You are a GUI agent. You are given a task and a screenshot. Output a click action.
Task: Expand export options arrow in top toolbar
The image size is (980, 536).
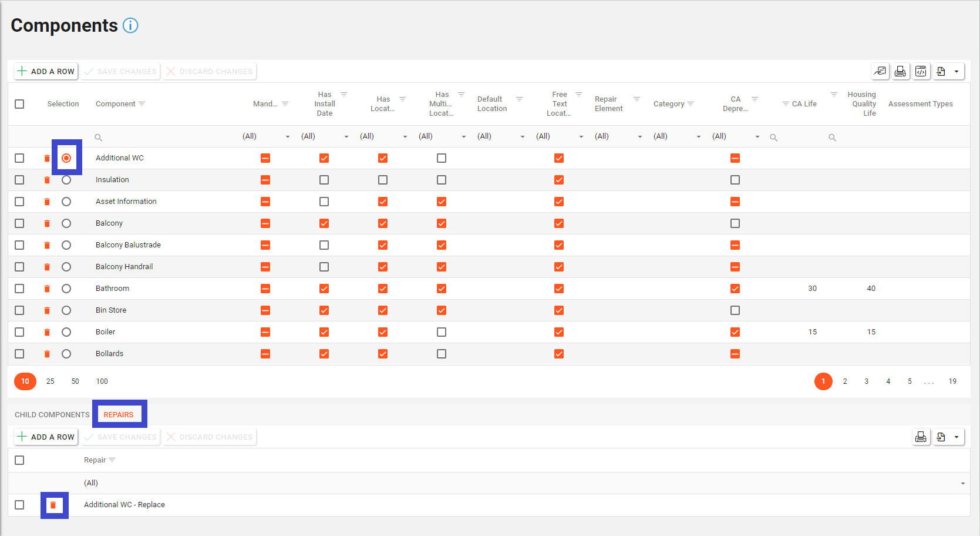[957, 72]
